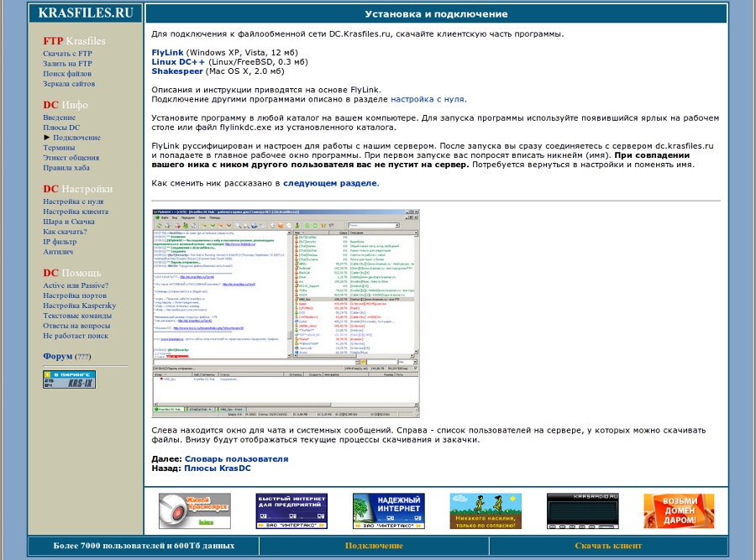Open the 'настройка с нуля' inline link

(428, 99)
